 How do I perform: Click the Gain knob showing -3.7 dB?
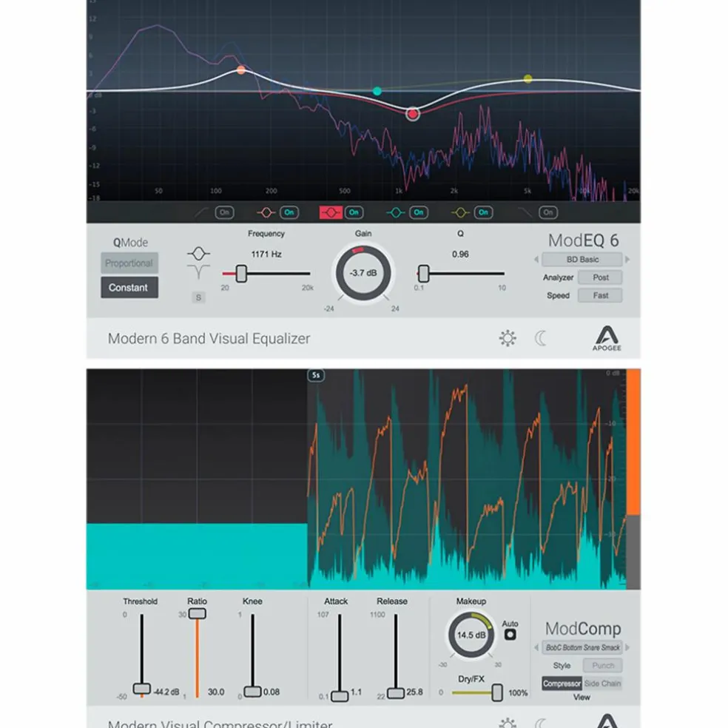363,273
